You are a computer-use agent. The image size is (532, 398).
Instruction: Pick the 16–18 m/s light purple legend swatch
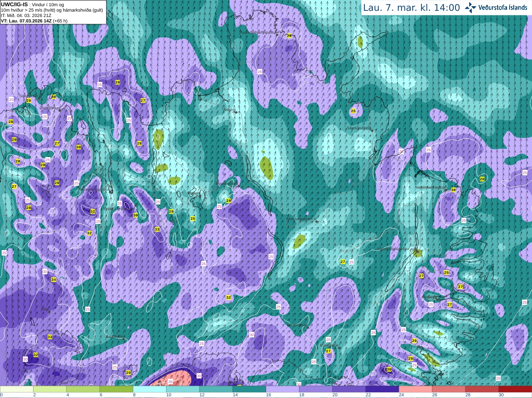tap(283, 389)
